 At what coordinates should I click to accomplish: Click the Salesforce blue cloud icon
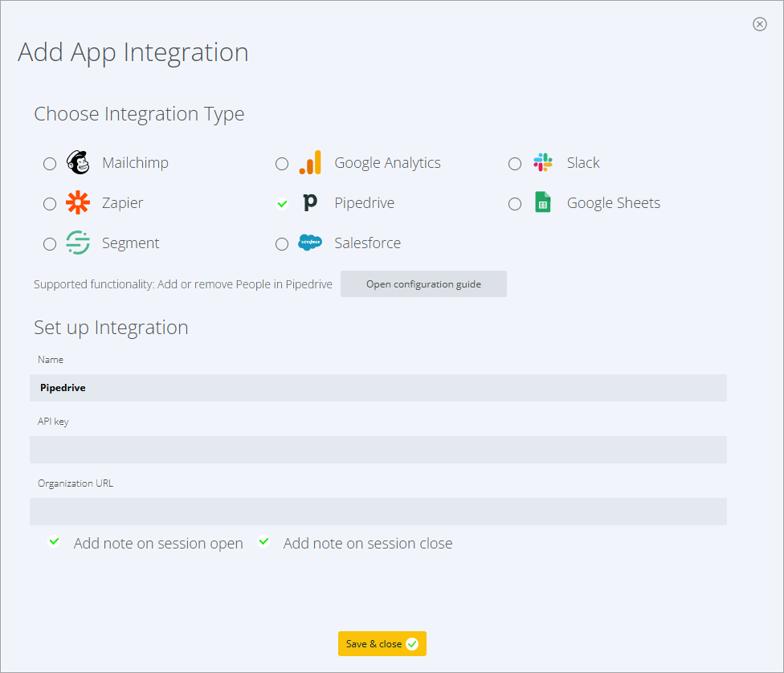point(310,243)
